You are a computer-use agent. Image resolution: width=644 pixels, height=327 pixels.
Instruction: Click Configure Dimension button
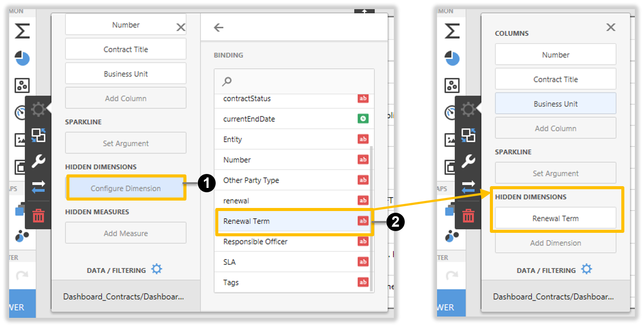click(126, 188)
